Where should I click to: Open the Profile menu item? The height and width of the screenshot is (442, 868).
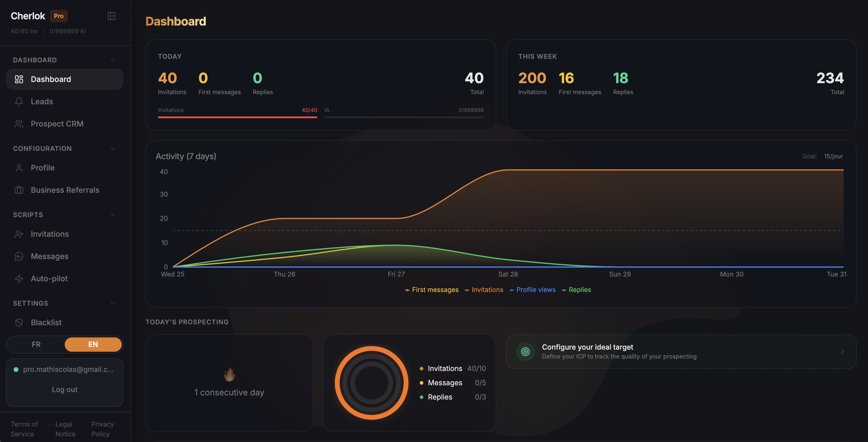(x=42, y=168)
